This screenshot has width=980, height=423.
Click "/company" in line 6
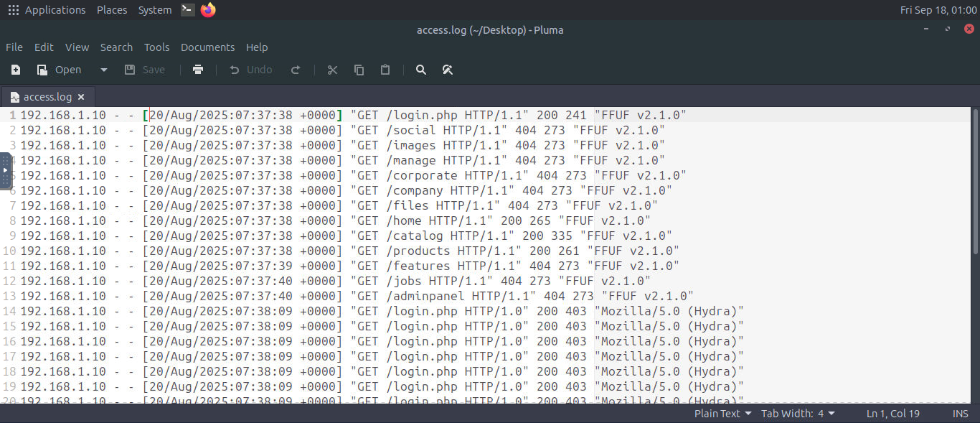tap(415, 190)
